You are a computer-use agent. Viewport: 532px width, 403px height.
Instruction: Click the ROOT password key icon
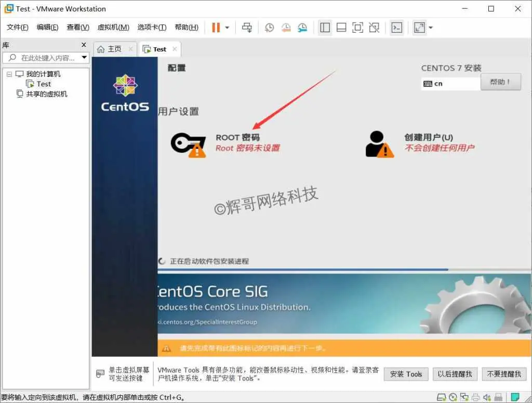coord(188,145)
